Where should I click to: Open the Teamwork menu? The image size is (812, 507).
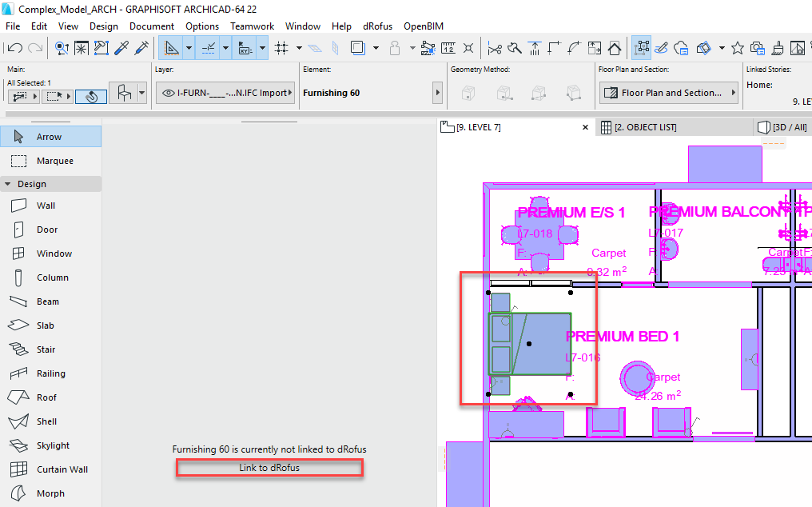tap(252, 26)
